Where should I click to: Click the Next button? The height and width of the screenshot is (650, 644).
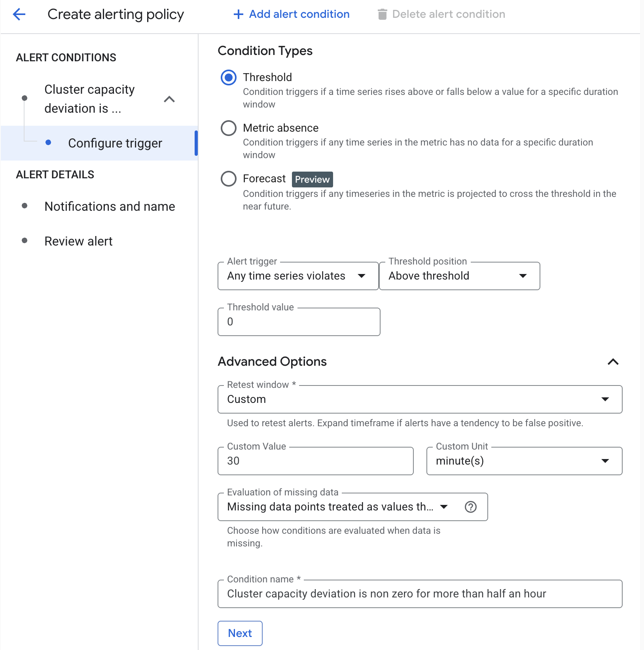click(240, 633)
